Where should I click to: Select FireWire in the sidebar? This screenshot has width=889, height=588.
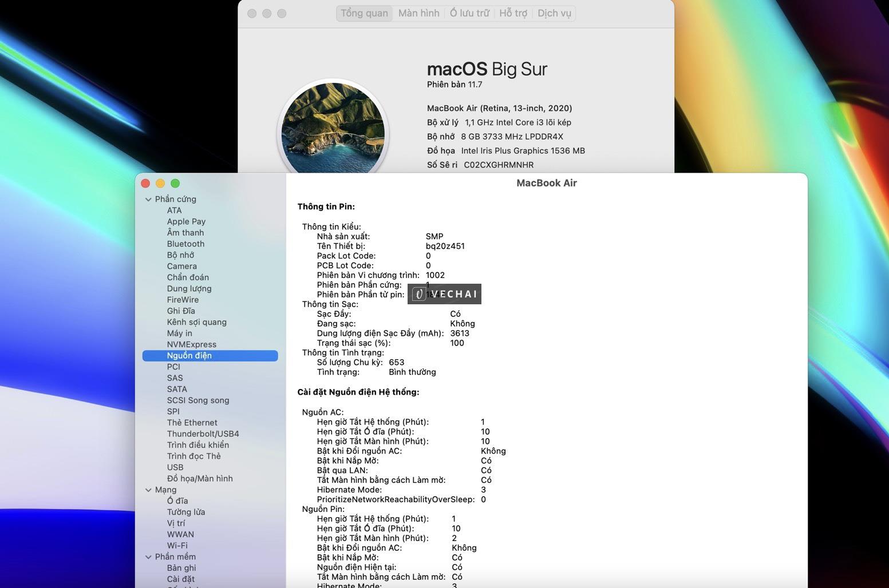pyautogui.click(x=183, y=300)
